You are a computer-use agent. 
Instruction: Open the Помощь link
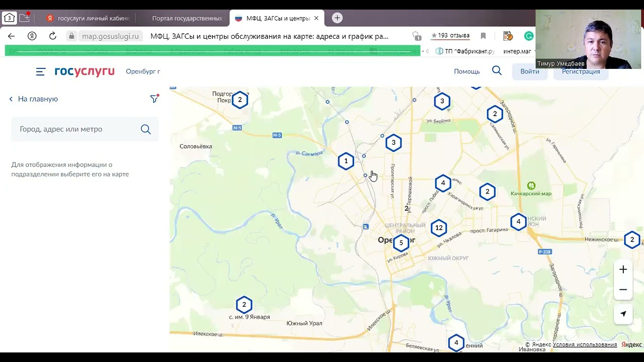click(466, 71)
